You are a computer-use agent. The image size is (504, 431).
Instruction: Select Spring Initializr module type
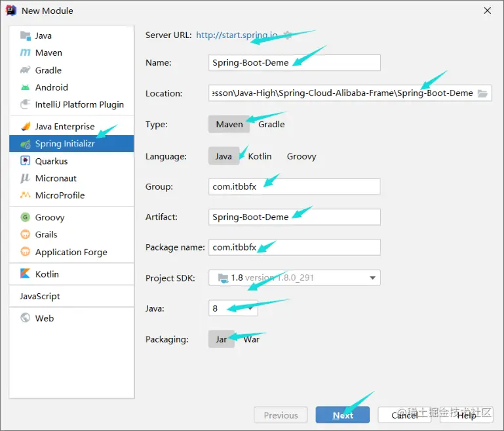click(x=71, y=144)
